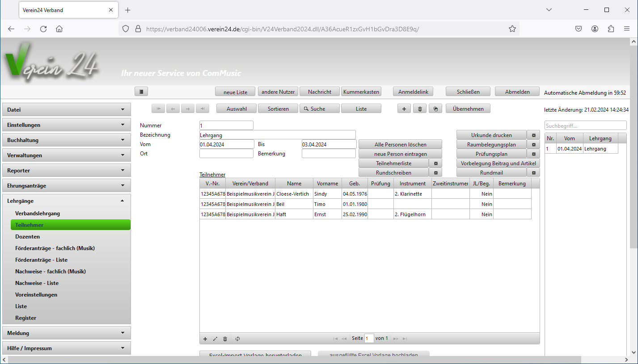Expand the Meldung section
Image resolution: width=638 pixels, height=364 pixels.
click(67, 333)
